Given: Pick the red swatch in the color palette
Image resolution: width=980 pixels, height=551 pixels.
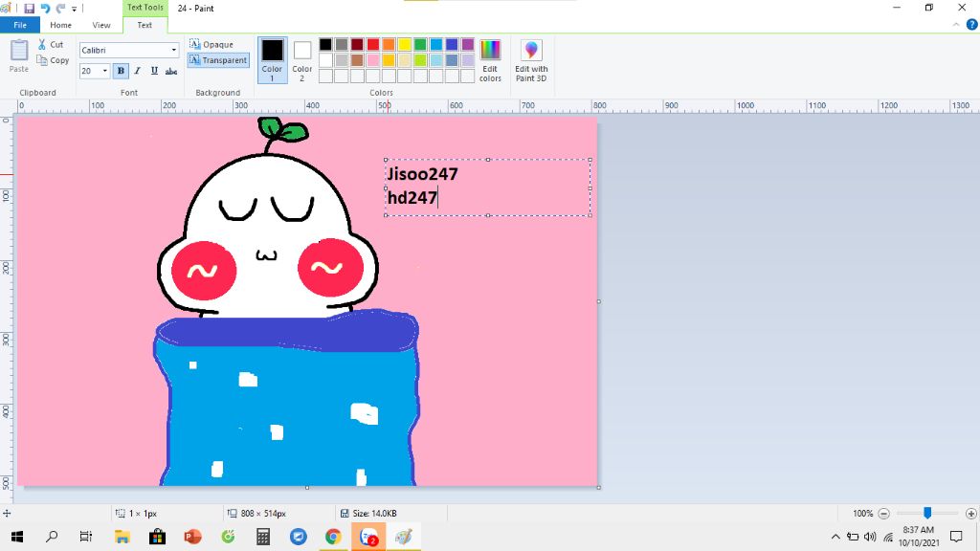Looking at the screenshot, I should click(373, 44).
